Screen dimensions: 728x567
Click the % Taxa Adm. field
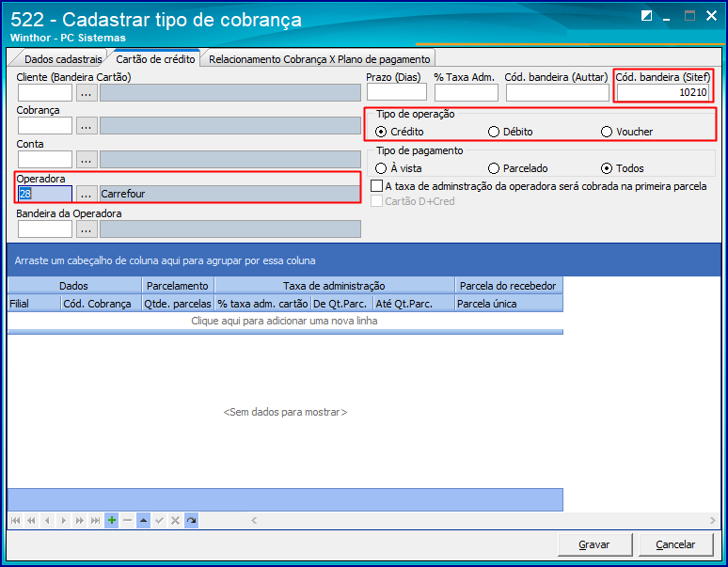[x=467, y=92]
